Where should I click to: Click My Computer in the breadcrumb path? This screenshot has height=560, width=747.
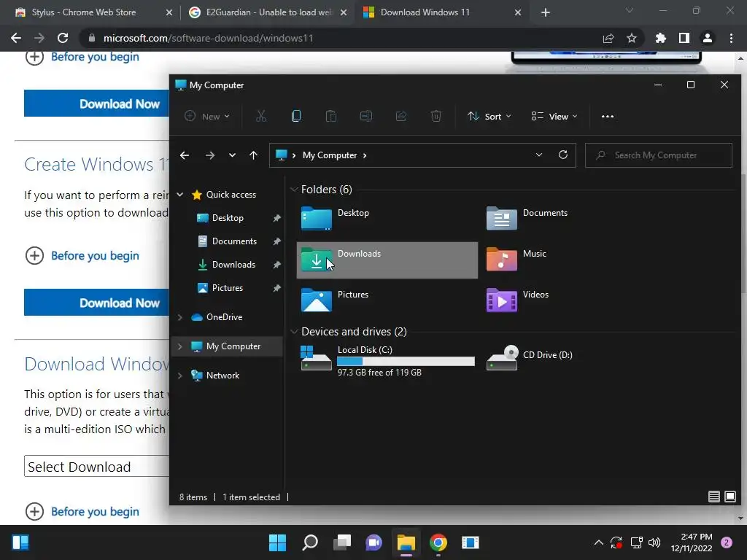330,155
